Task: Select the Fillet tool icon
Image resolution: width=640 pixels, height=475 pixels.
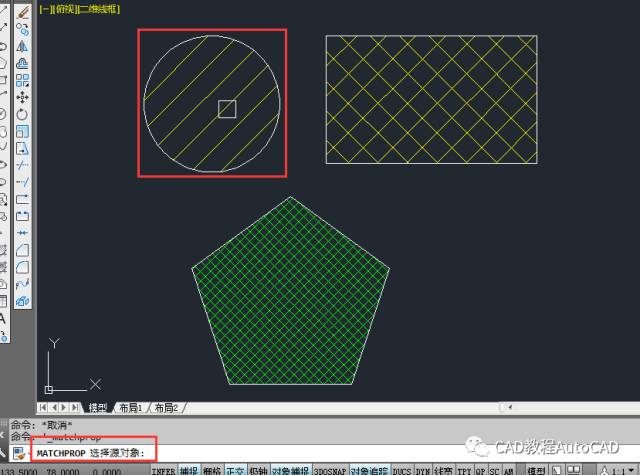Action: pos(22,267)
